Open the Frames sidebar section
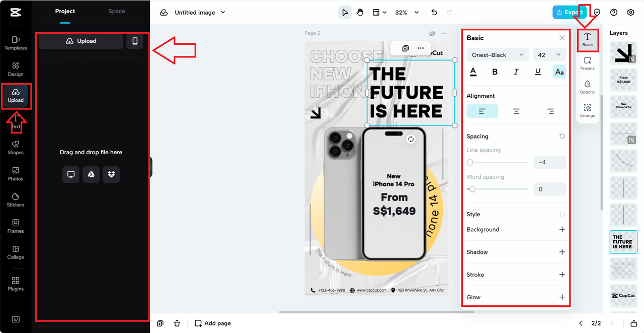The image size is (644, 333). pos(16,226)
